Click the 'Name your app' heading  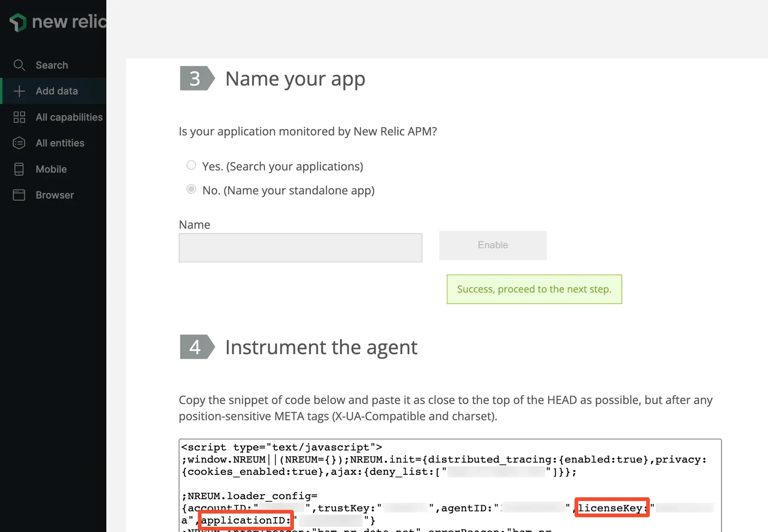(x=295, y=79)
